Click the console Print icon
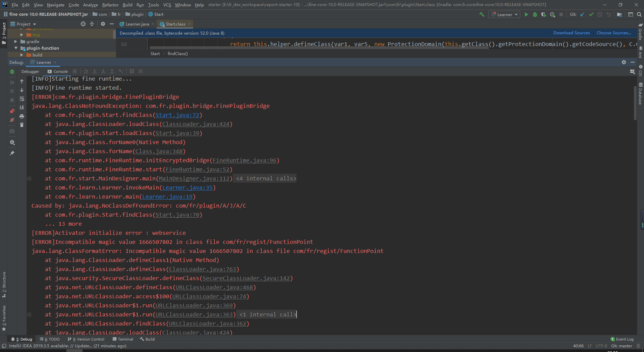The height and width of the screenshot is (352, 644). click(x=22, y=116)
